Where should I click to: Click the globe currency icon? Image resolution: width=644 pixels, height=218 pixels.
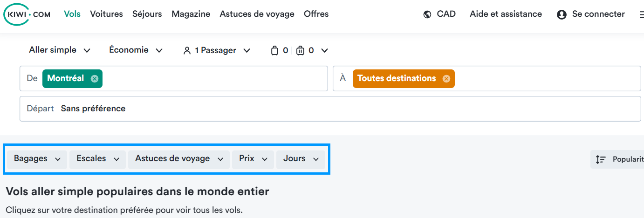pos(427,14)
